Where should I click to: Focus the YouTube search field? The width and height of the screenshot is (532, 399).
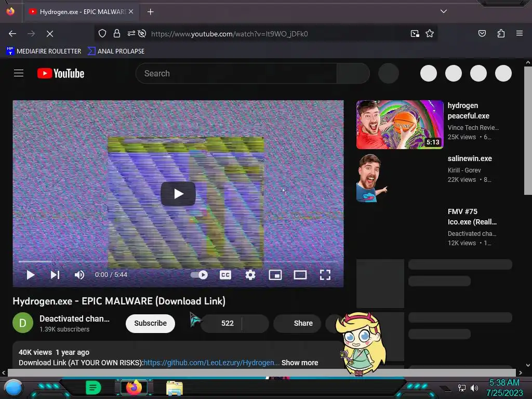(x=236, y=73)
